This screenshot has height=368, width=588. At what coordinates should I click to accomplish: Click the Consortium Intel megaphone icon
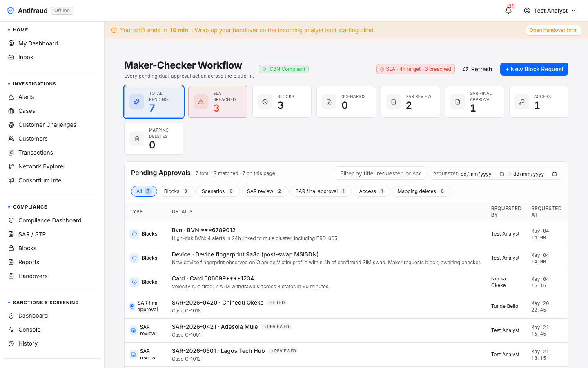coord(11,180)
